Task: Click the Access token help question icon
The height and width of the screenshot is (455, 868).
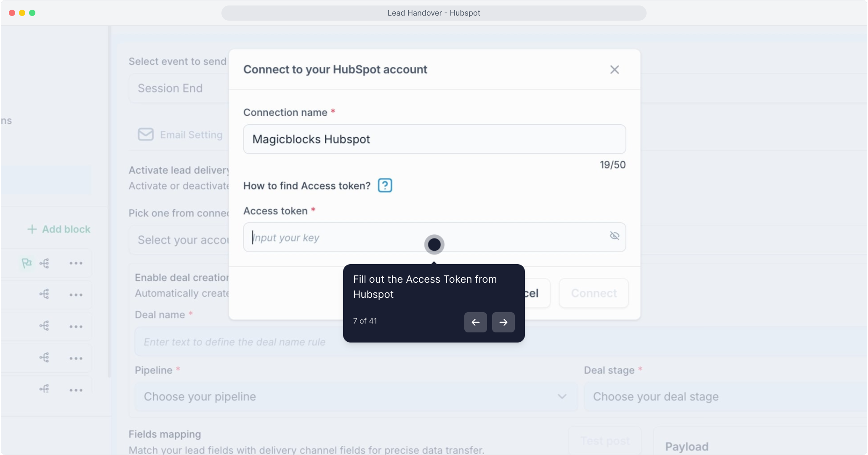Action: click(385, 186)
